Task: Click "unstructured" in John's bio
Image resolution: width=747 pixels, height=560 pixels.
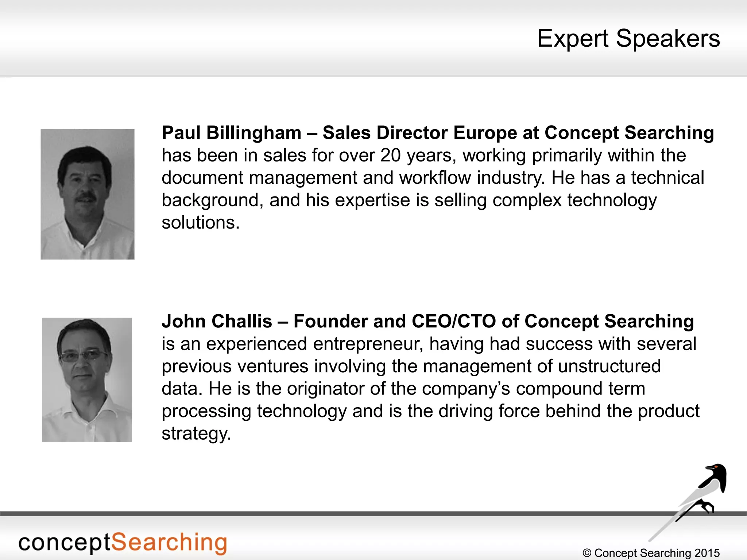Action: (609, 366)
